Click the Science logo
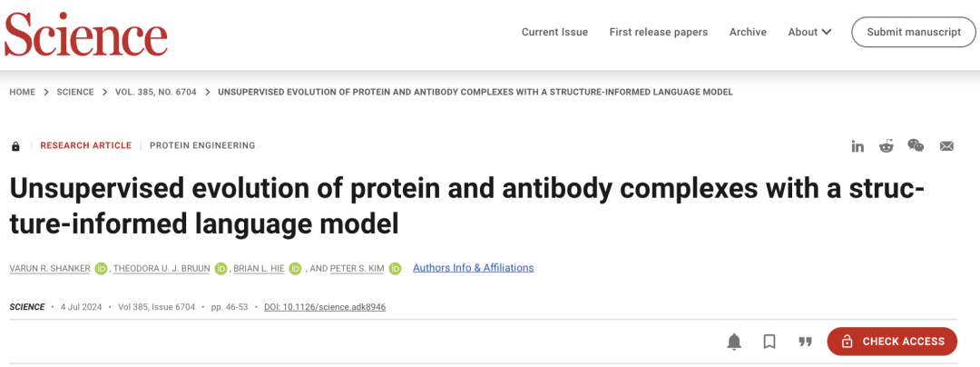 click(86, 35)
